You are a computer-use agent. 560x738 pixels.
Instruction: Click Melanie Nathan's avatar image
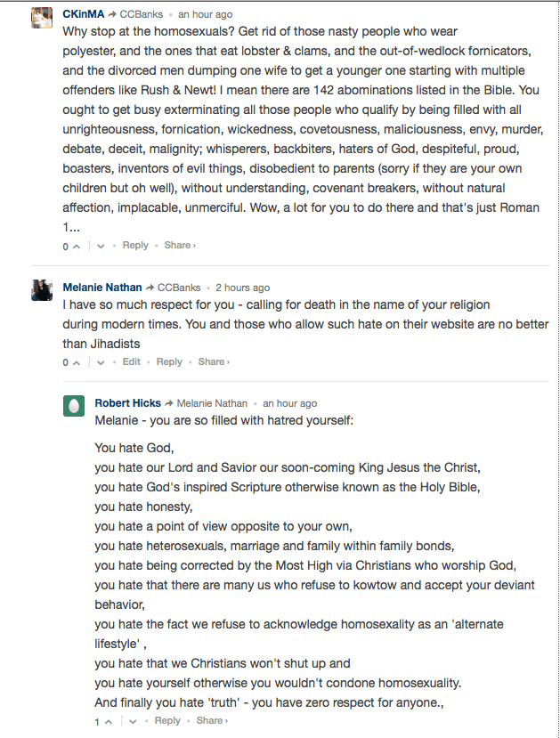43,290
